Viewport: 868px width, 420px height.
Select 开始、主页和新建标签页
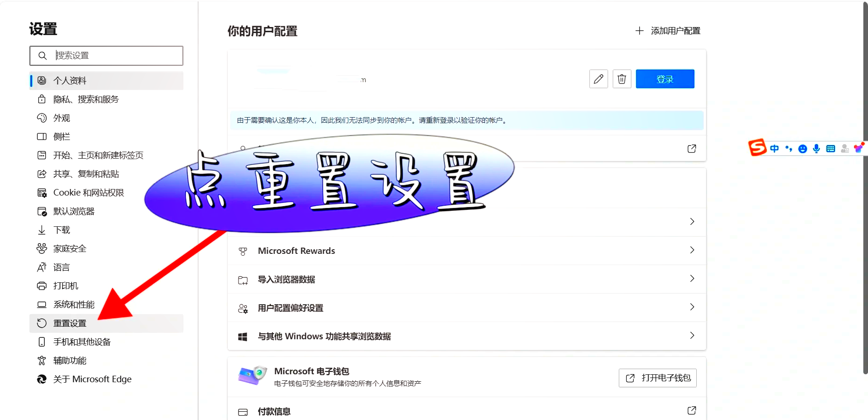pos(106,155)
